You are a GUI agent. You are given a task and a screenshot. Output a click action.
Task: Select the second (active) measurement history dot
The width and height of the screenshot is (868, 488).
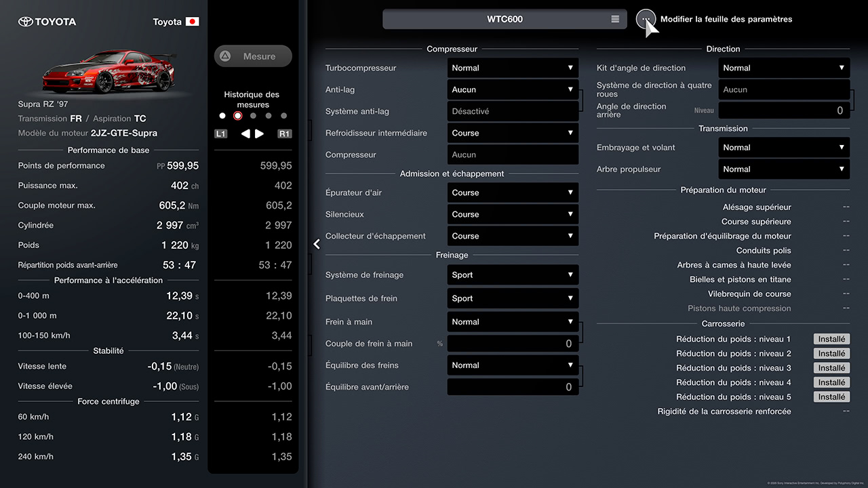237,116
